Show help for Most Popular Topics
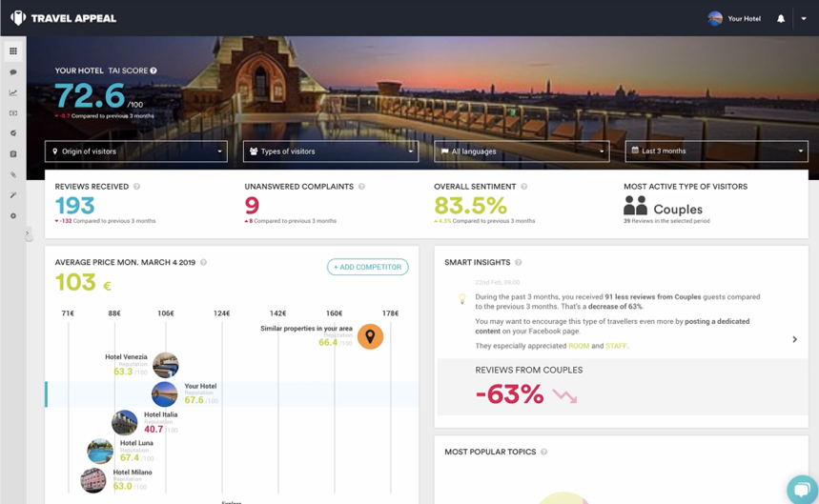The width and height of the screenshot is (819, 504). [x=543, y=452]
